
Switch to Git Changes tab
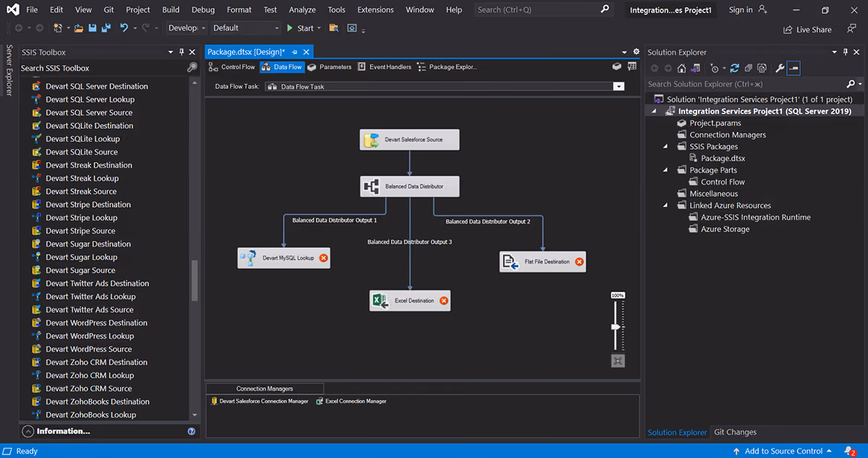pos(735,432)
